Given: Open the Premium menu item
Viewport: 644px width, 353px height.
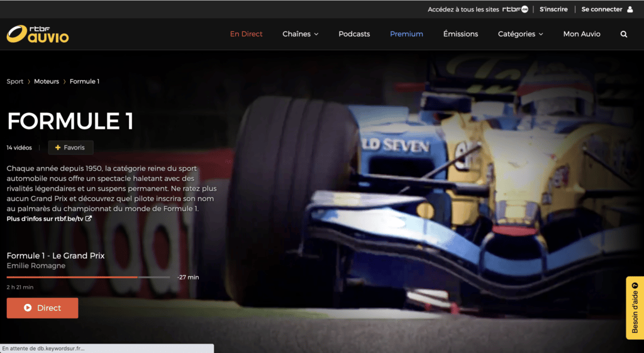Looking at the screenshot, I should click(x=406, y=34).
